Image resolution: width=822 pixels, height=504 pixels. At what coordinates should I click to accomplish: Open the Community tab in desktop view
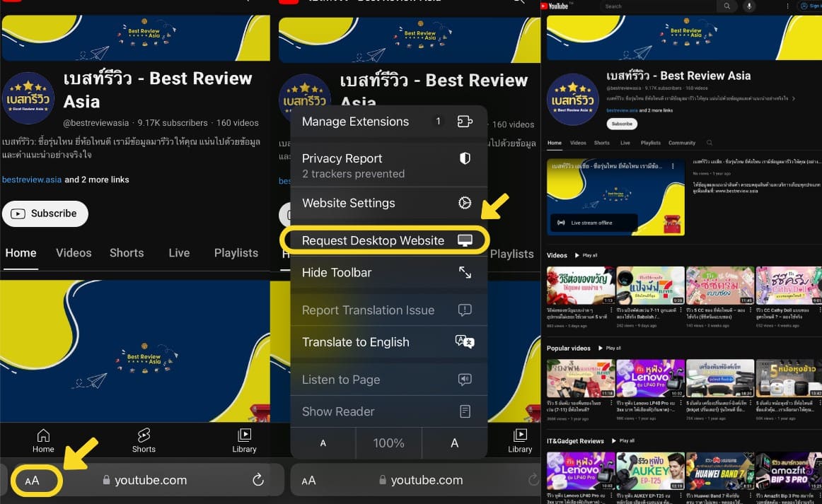pyautogui.click(x=681, y=143)
